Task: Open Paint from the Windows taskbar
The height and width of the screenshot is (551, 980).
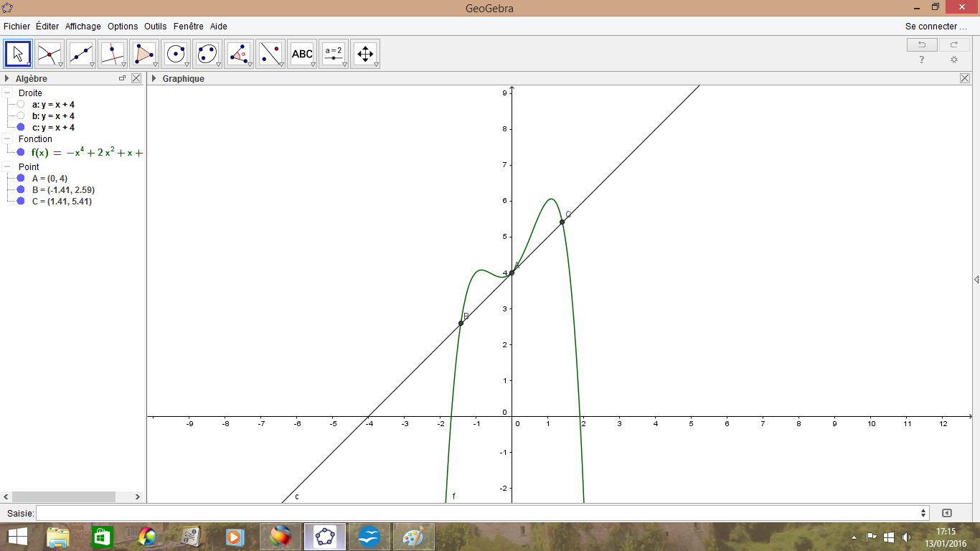Action: [413, 537]
